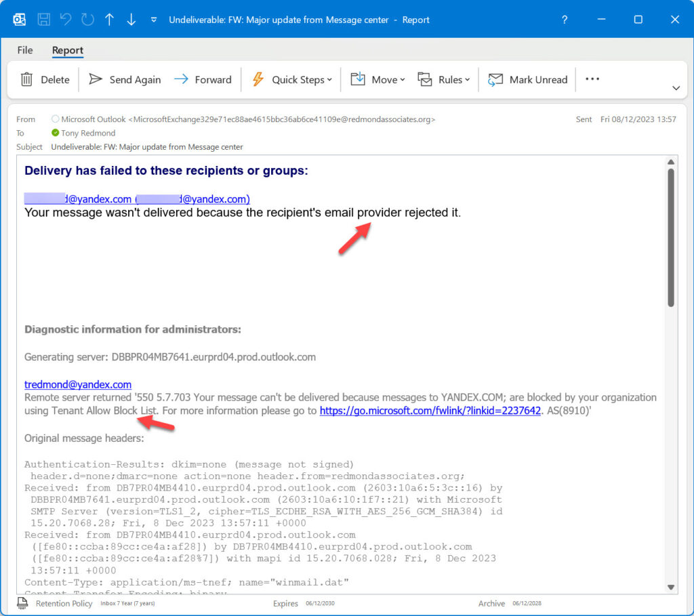The height and width of the screenshot is (616, 694).
Task: Click the scroll down arrow of message body
Action: point(671,588)
